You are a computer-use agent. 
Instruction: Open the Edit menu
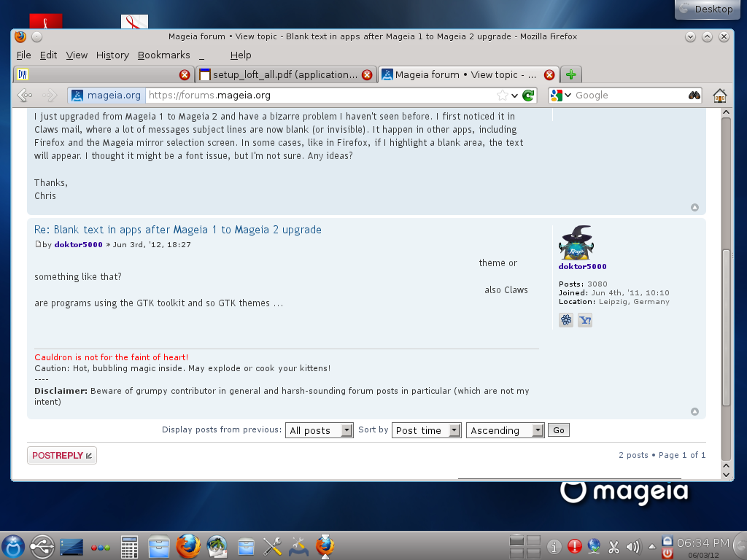48,55
